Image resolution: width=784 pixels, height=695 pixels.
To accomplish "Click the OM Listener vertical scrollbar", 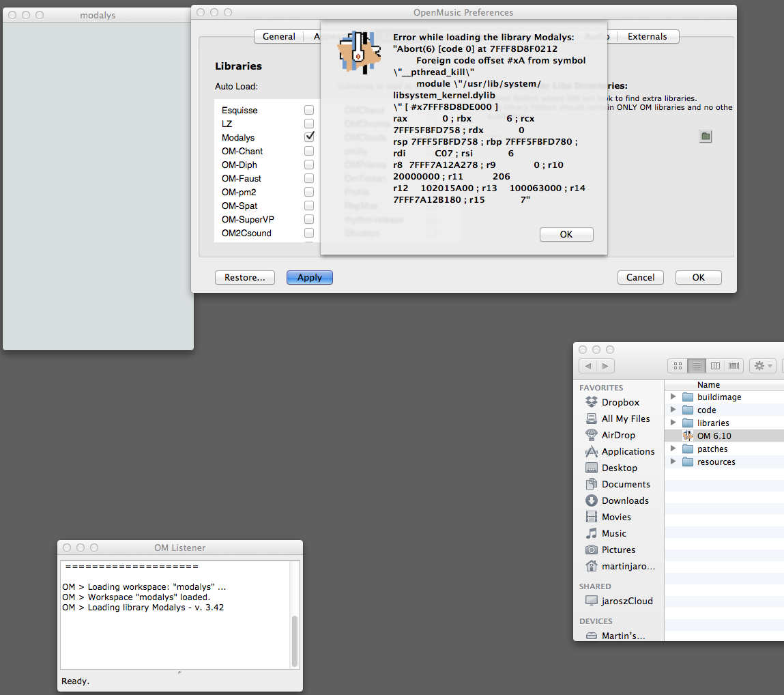I will (295, 641).
